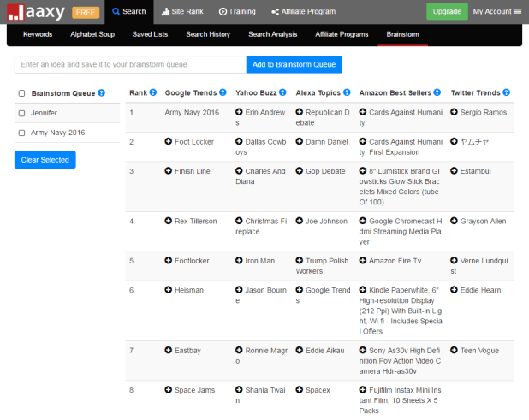The image size is (529, 420).
Task: Open Saved Lists submenu
Action: (150, 34)
